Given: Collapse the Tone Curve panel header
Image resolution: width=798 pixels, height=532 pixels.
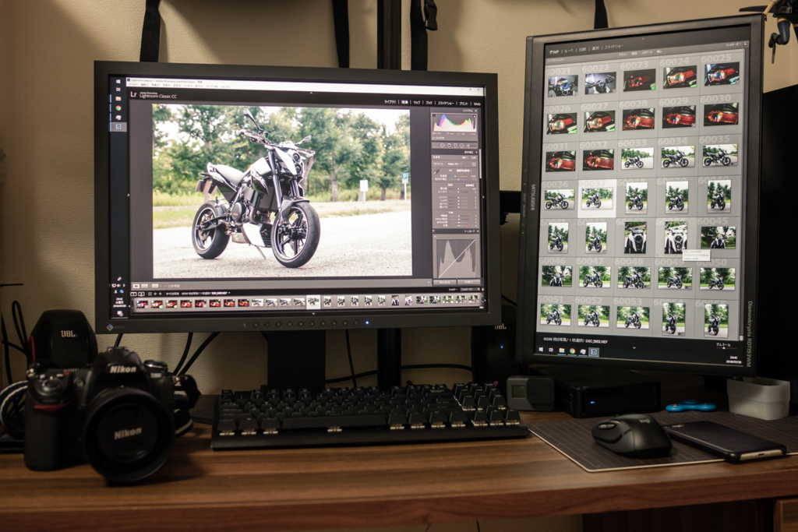Looking at the screenshot, I should [478, 231].
